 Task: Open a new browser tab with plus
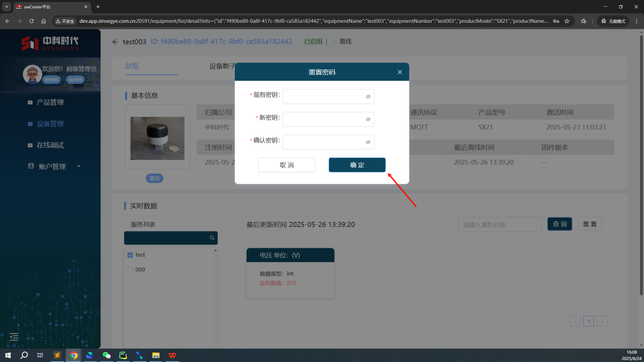(x=98, y=7)
